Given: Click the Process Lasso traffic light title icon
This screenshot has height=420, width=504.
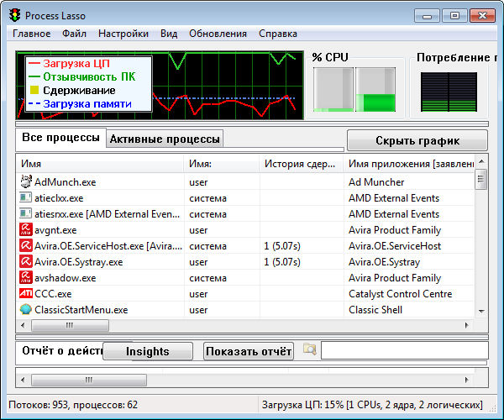Looking at the screenshot, I should [x=15, y=15].
